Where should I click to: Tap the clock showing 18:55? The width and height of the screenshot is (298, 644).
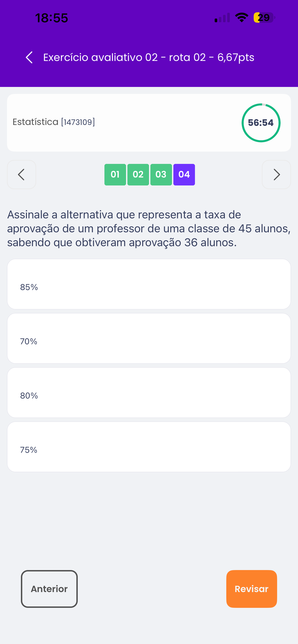click(52, 18)
